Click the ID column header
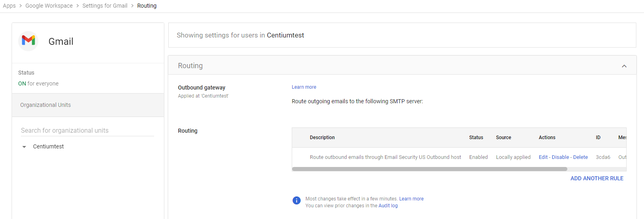This screenshot has height=219, width=644. pos(598,138)
